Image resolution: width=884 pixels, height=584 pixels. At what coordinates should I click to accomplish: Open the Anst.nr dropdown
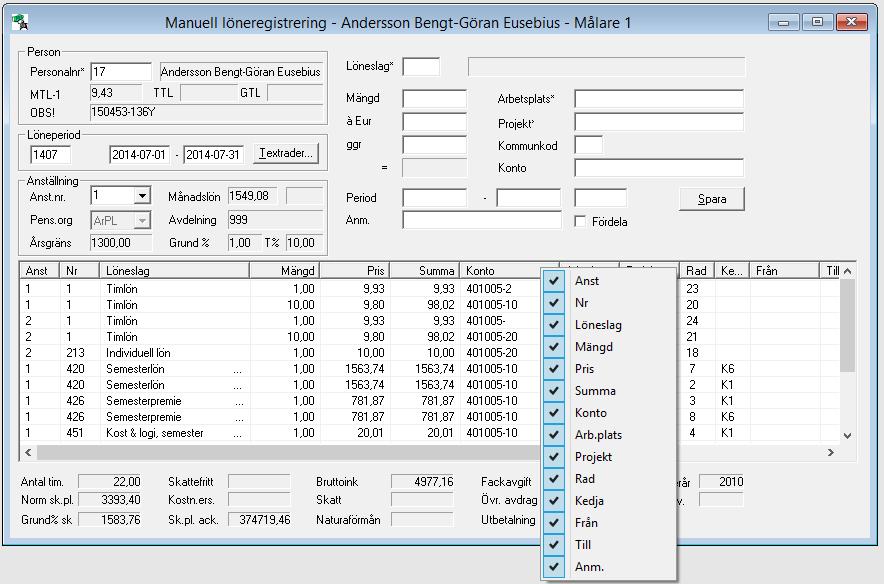click(143, 196)
